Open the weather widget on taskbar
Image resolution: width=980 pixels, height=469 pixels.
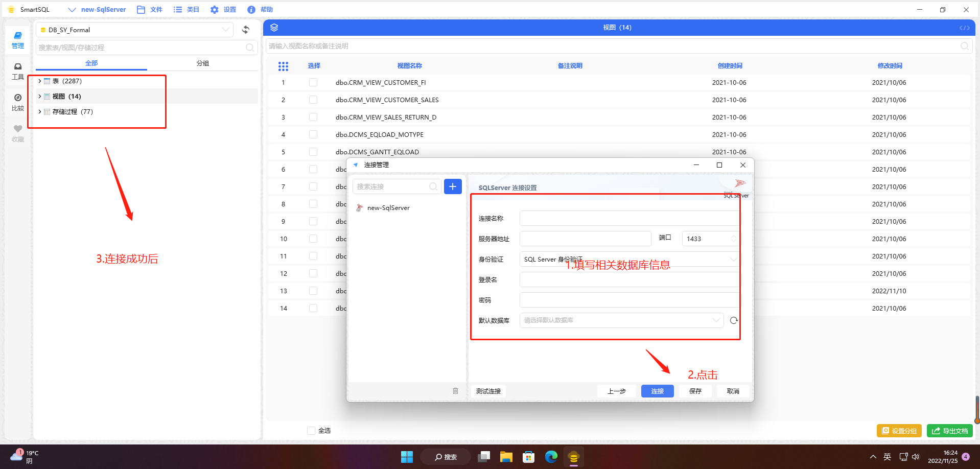pyautogui.click(x=24, y=456)
